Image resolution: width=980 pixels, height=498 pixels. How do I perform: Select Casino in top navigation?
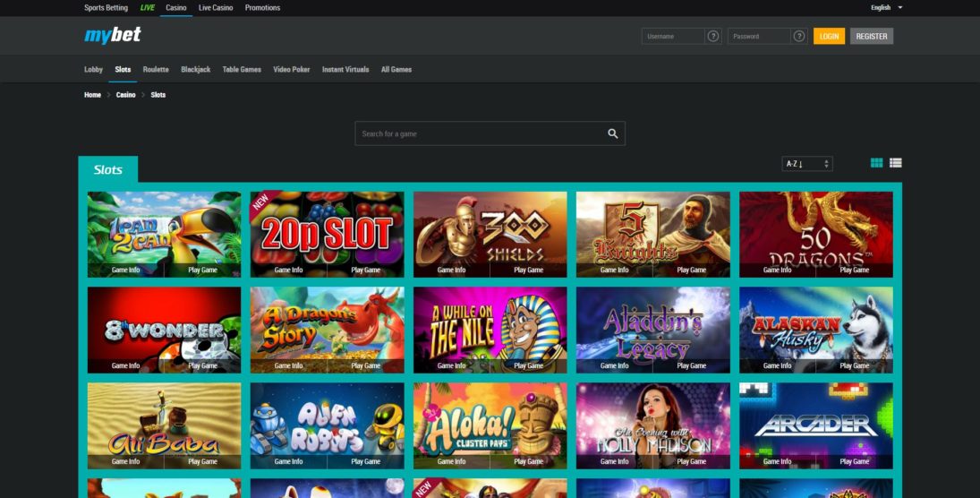coord(176,7)
